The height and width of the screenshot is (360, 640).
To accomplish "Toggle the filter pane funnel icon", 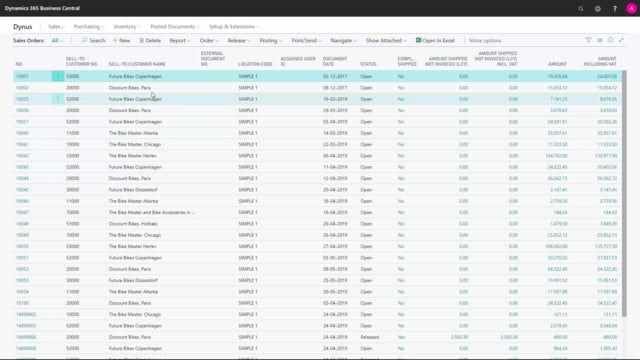I will [589, 40].
